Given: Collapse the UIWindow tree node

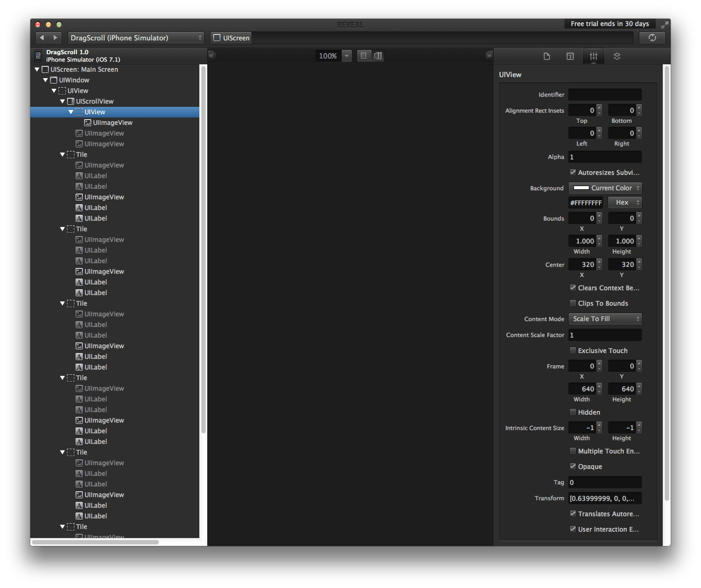Looking at the screenshot, I should click(x=45, y=80).
